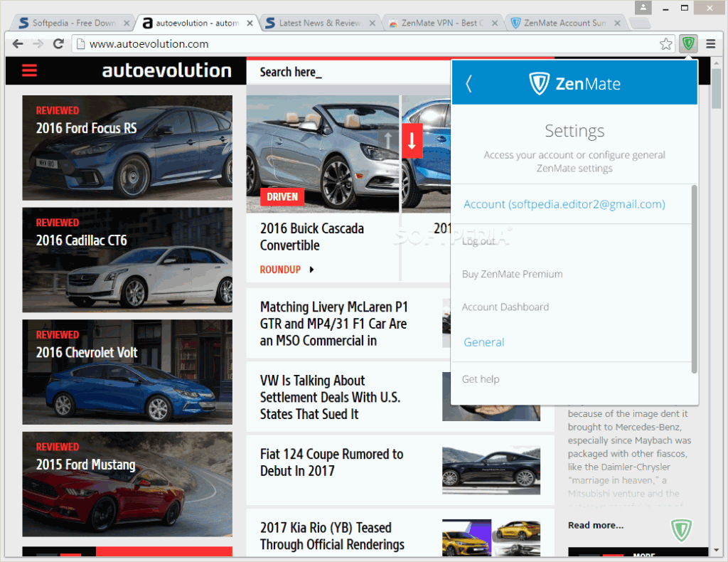Open the autoevolution red hamburger menu
Image resolution: width=728 pixels, height=562 pixels.
(x=29, y=70)
